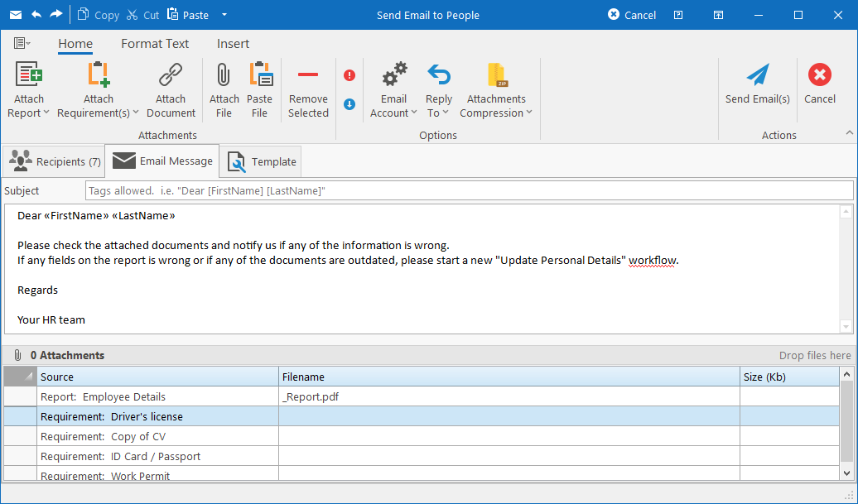Select Requirement: Copy of CV row
The height and width of the screenshot is (504, 858).
422,436
